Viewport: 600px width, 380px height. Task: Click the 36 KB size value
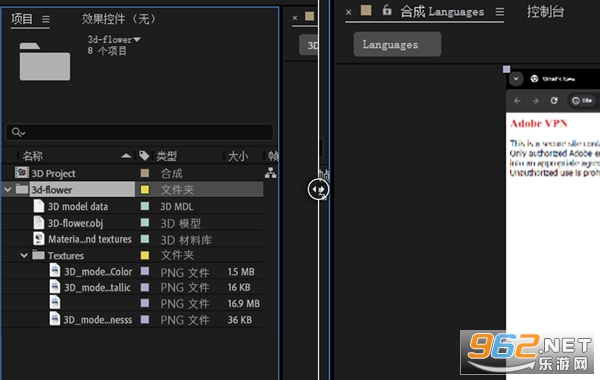240,320
